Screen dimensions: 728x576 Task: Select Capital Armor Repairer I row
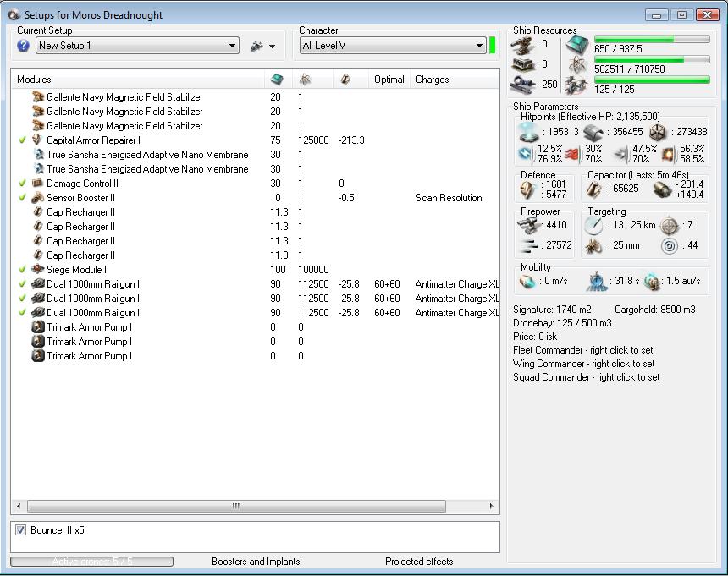(255, 140)
